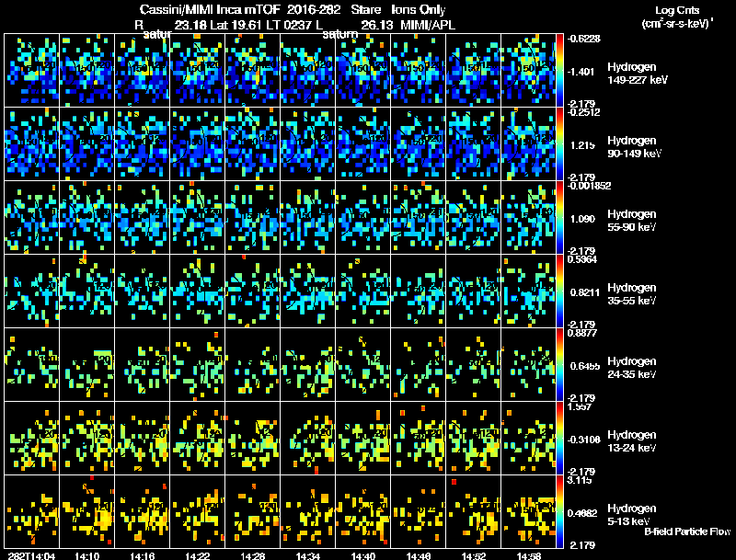Open the 24-35 keV panel at 14:58
The width and height of the screenshot is (736, 560).
[x=528, y=365]
